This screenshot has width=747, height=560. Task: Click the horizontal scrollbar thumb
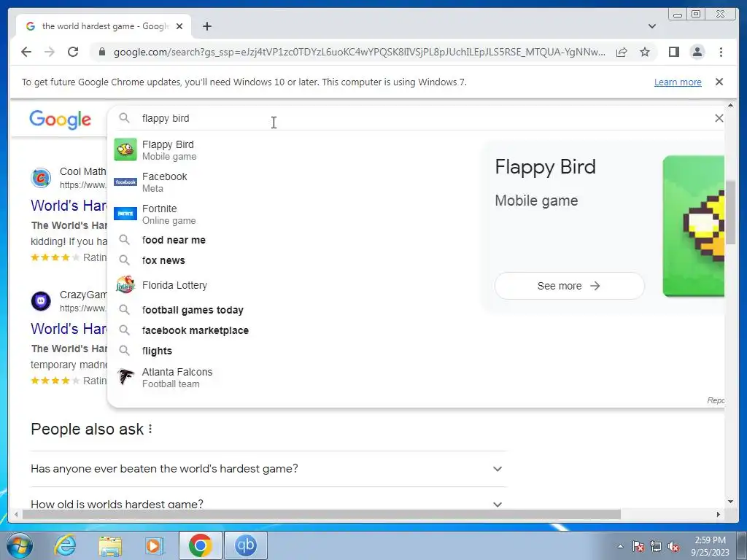(x=322, y=514)
